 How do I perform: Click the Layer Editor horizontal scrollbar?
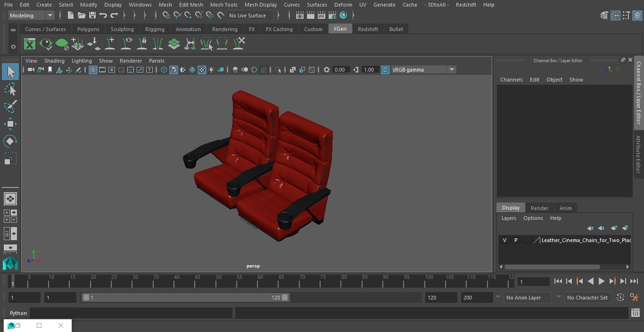coord(552,267)
